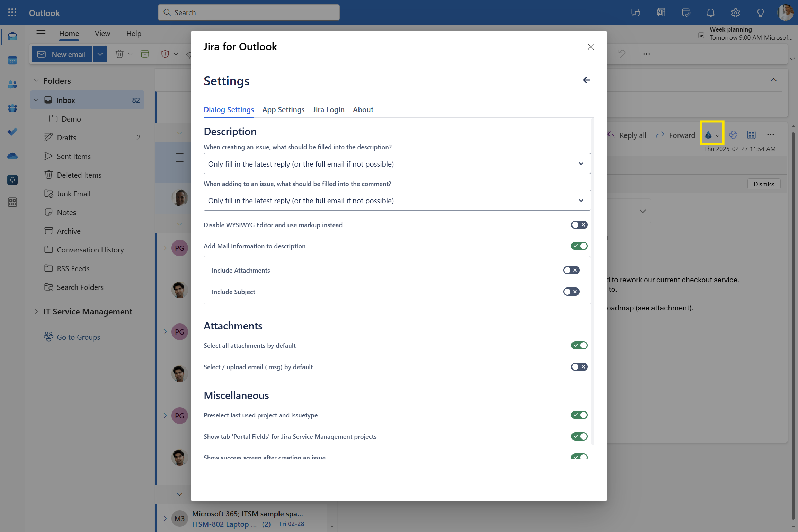798x532 pixels.
Task: Expand the IT Service Management folder group
Action: click(36, 311)
